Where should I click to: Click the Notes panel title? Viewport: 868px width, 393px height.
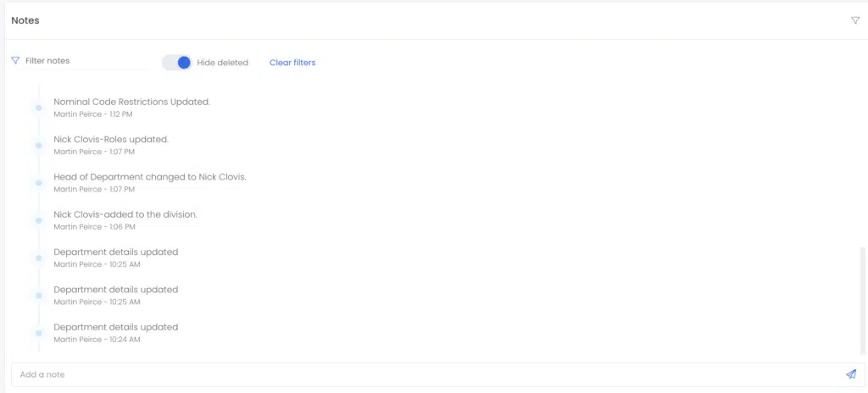point(25,20)
